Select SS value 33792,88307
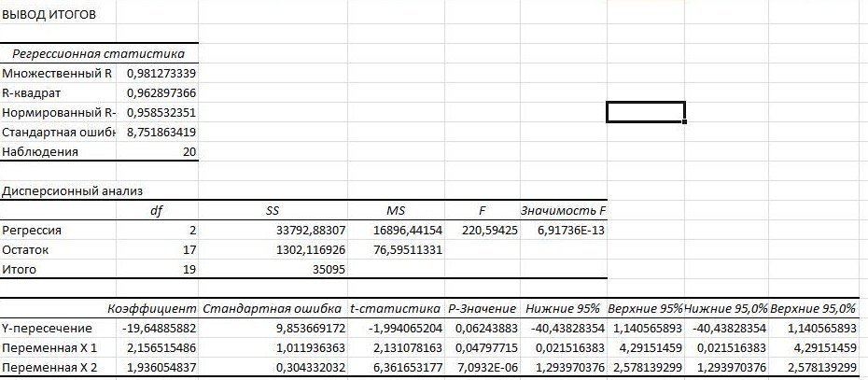The width and height of the screenshot is (868, 380). pyautogui.click(x=273, y=231)
